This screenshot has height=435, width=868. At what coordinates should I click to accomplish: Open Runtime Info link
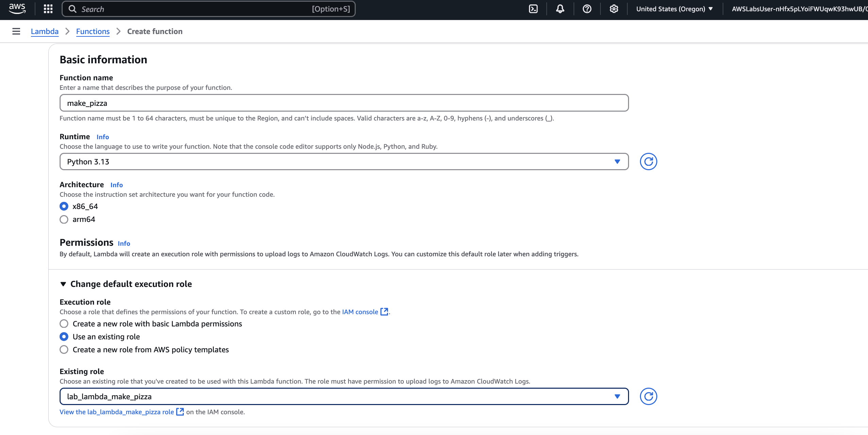pos(102,137)
